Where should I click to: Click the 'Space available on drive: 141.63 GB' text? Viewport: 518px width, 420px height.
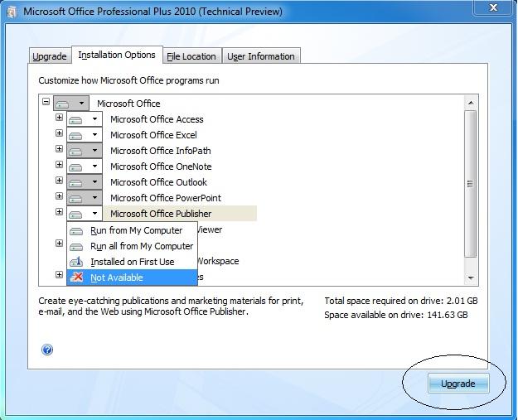pos(396,315)
